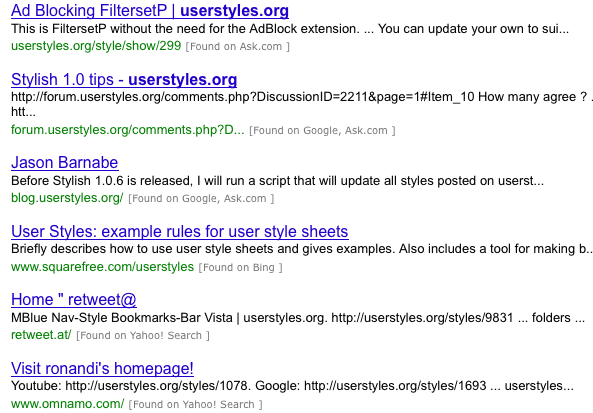
Task: Open the Stylish 1.0 tips result title
Action: [x=124, y=80]
